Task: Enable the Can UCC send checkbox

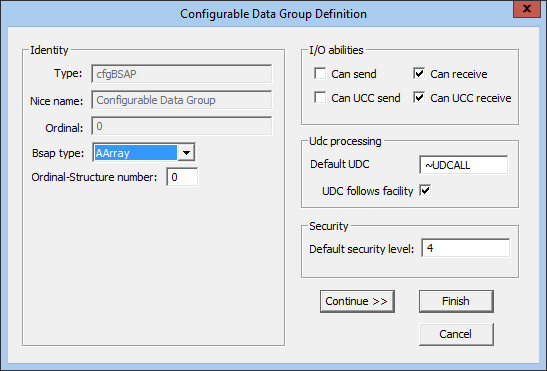Action: [320, 98]
